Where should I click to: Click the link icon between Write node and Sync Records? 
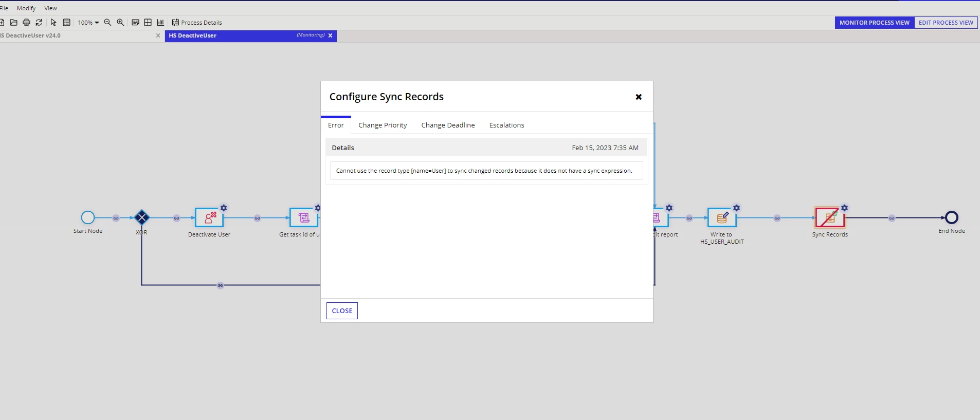tap(777, 218)
